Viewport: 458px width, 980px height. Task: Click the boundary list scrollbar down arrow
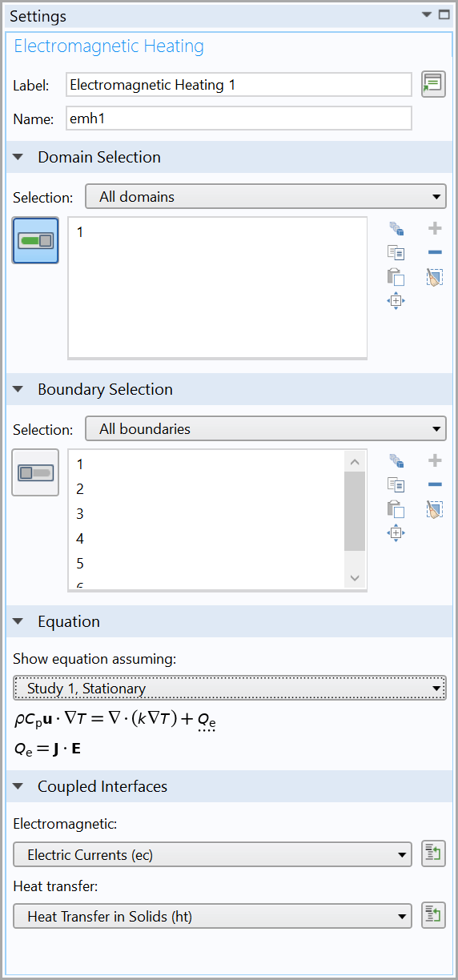[356, 578]
